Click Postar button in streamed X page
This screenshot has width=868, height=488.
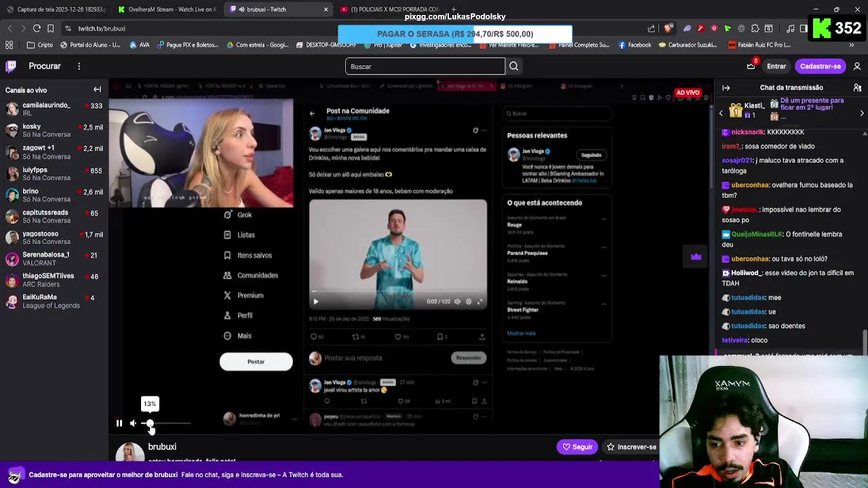tap(256, 361)
